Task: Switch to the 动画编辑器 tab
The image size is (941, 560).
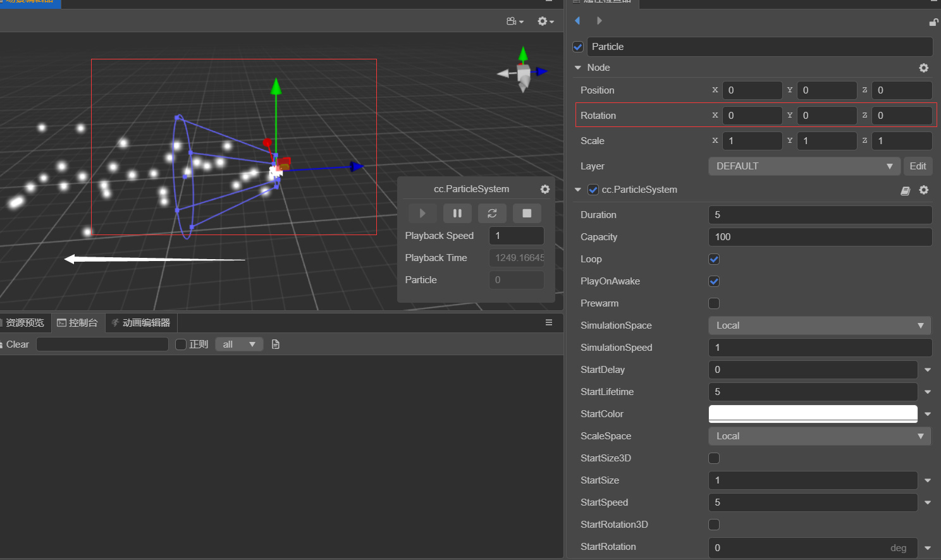Action: click(x=141, y=323)
